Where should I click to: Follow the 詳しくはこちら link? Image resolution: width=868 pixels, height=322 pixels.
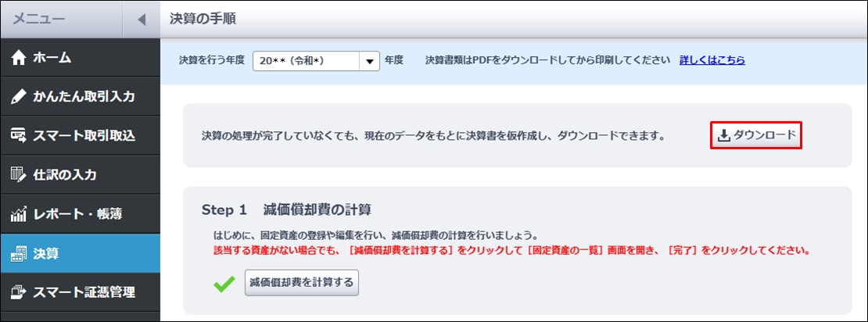[712, 59]
